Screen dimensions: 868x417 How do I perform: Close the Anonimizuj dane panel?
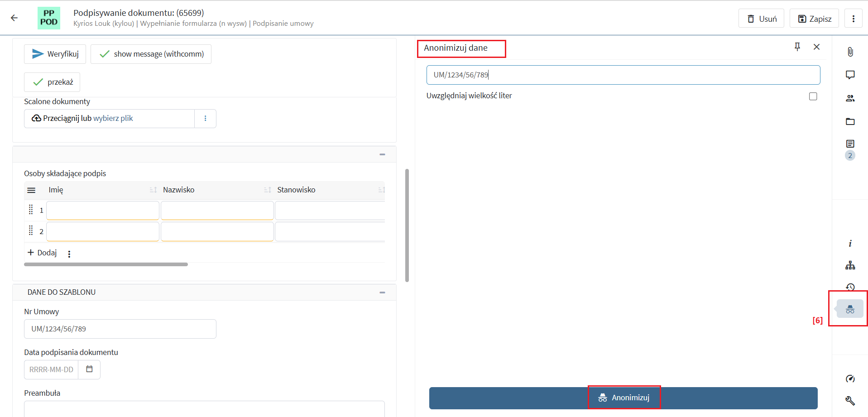click(x=816, y=47)
